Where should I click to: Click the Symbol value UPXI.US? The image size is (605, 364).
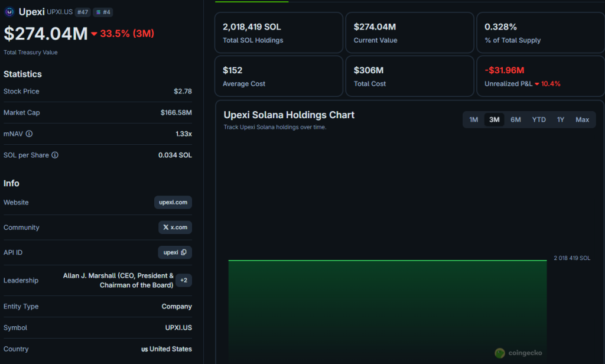178,328
